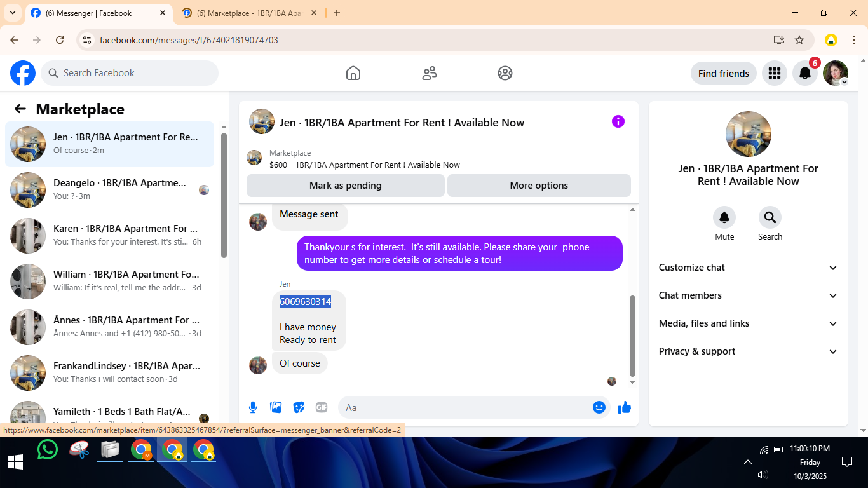Click the conversation list scrollbar thumb
Image resolution: width=868 pixels, height=488 pixels.
[224, 196]
